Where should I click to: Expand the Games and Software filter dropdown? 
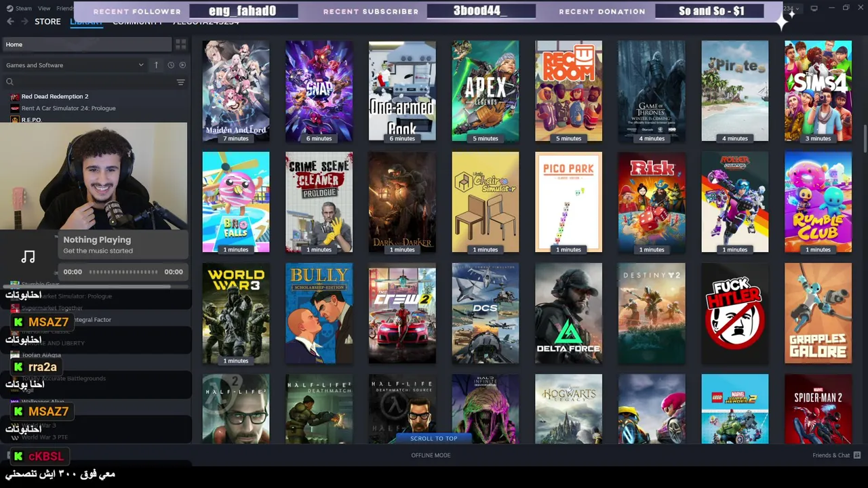click(x=75, y=65)
